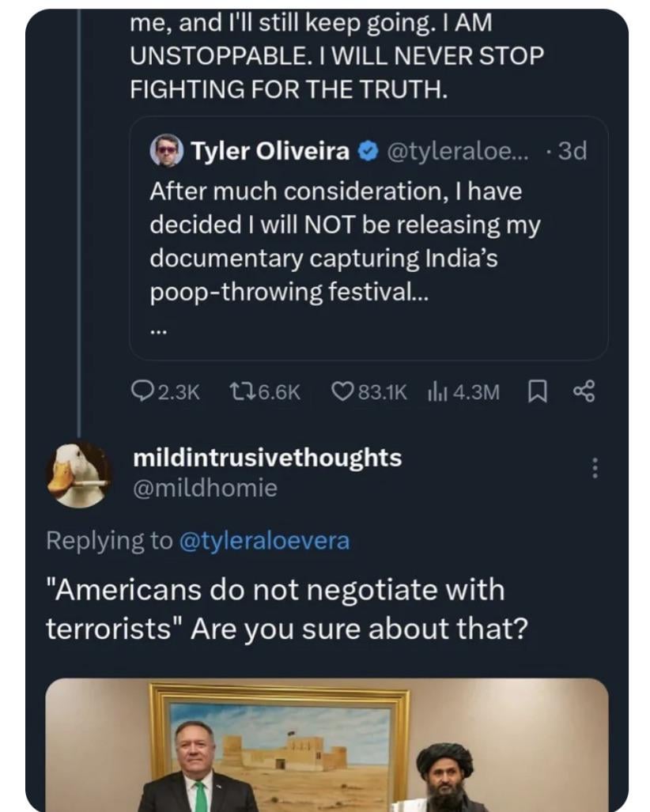Select the Tyler Oliveira name in quote
650x812 pixels.
coord(269,151)
